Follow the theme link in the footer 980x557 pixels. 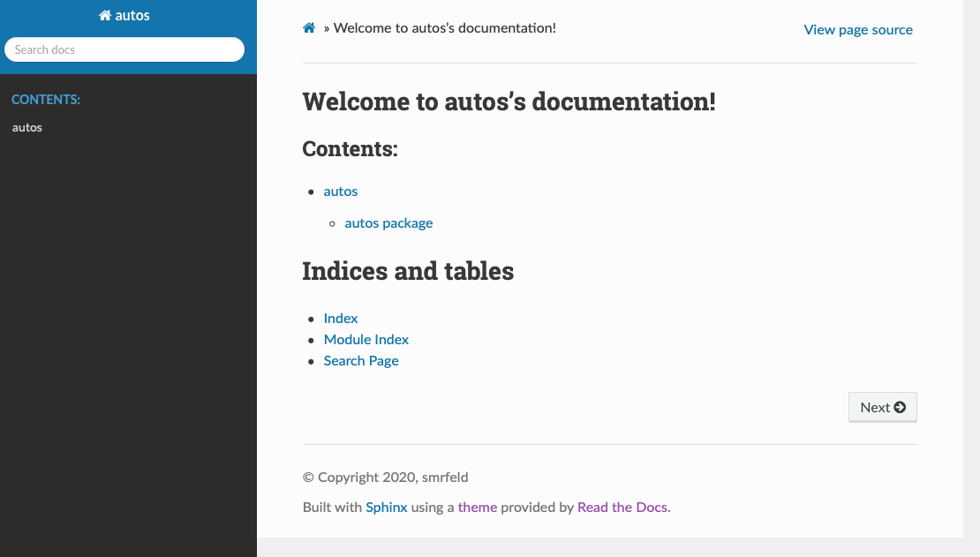478,508
